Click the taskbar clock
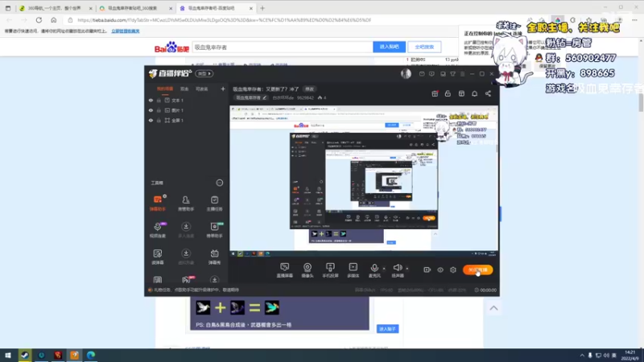 click(x=630, y=356)
